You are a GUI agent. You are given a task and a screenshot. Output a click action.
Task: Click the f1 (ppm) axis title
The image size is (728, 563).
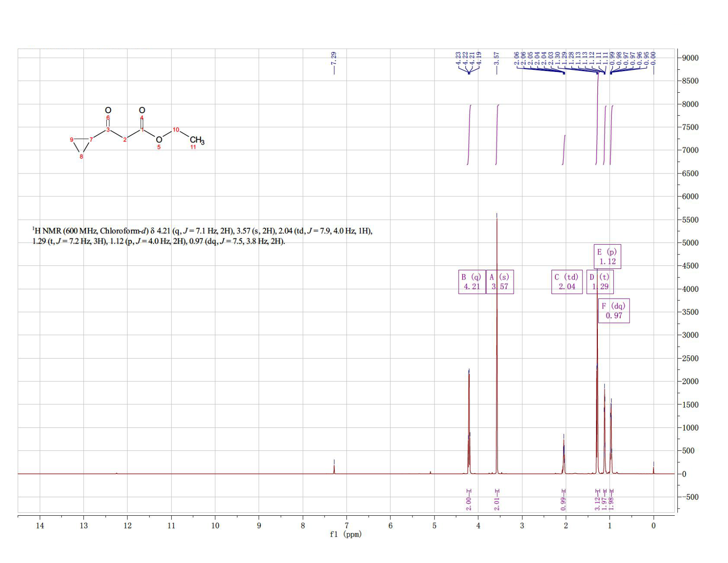pos(346,534)
